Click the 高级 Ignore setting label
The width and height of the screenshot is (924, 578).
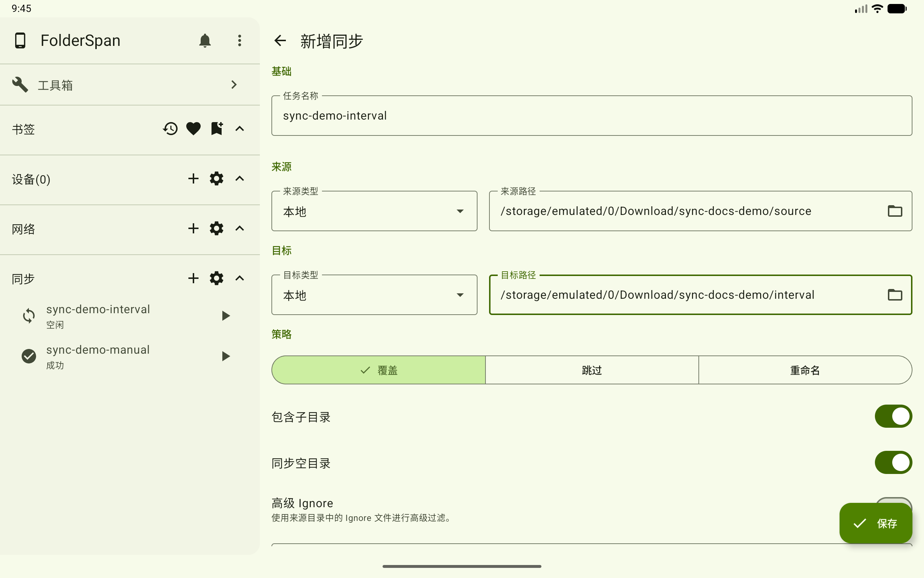[302, 503]
